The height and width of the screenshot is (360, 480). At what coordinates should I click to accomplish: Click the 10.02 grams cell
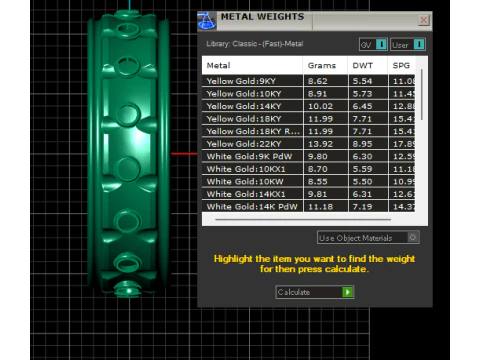click(325, 106)
